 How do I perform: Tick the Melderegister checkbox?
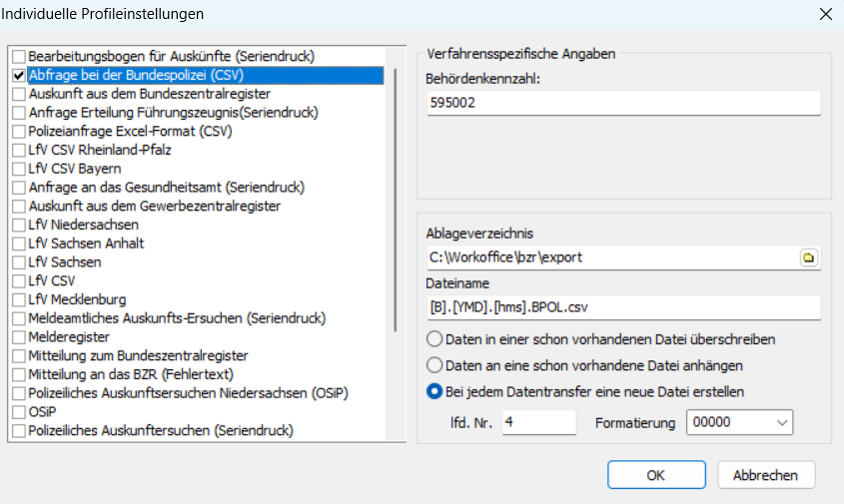[19, 337]
